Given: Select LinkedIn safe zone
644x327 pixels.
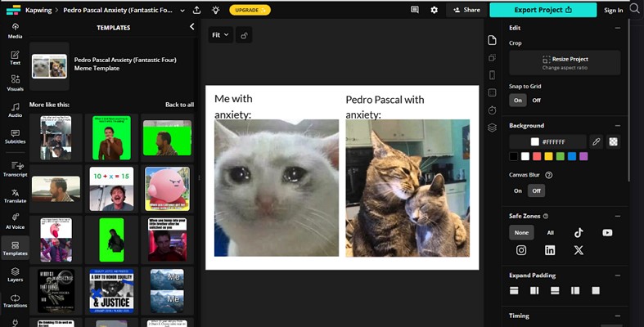Looking at the screenshot, I should click(x=550, y=250).
